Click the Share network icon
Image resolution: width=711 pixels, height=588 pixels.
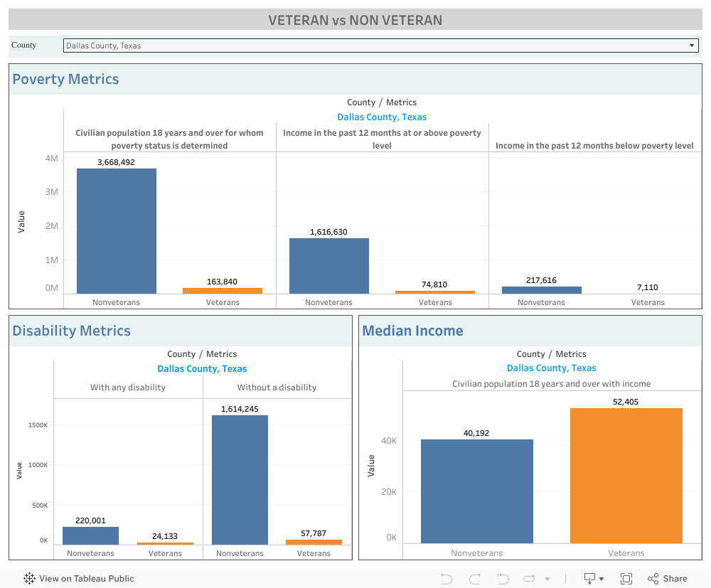[x=652, y=578]
